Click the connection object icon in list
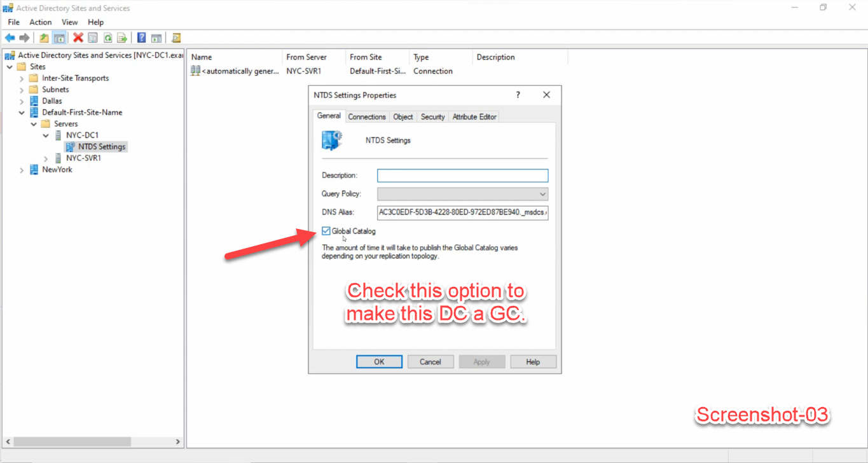Viewport: 868px width, 463px height. point(196,71)
